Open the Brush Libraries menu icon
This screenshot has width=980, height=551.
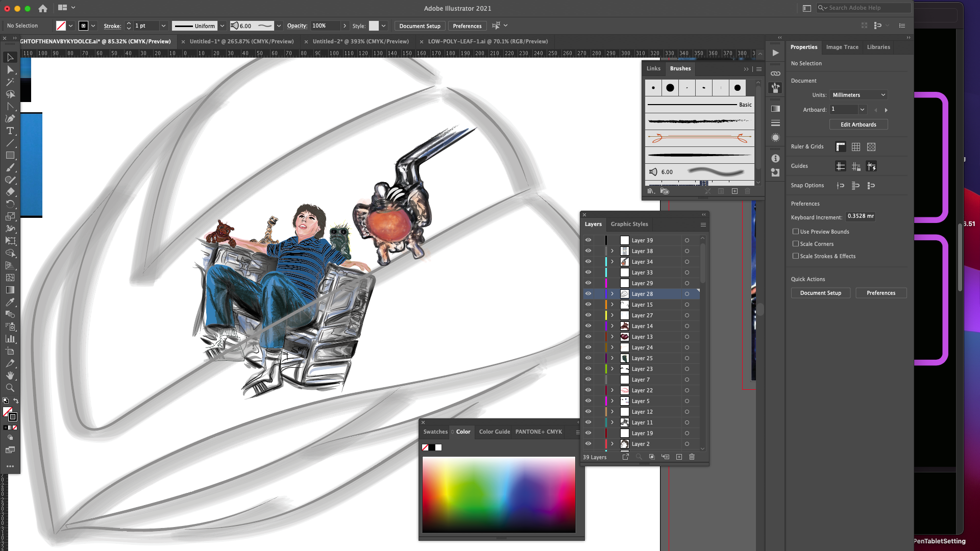coord(651,191)
